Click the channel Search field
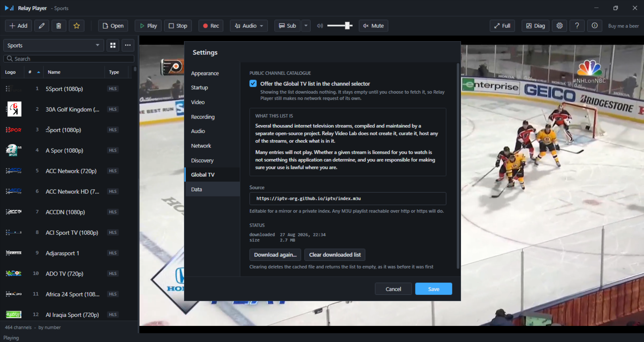This screenshot has height=342, width=644. (69, 59)
